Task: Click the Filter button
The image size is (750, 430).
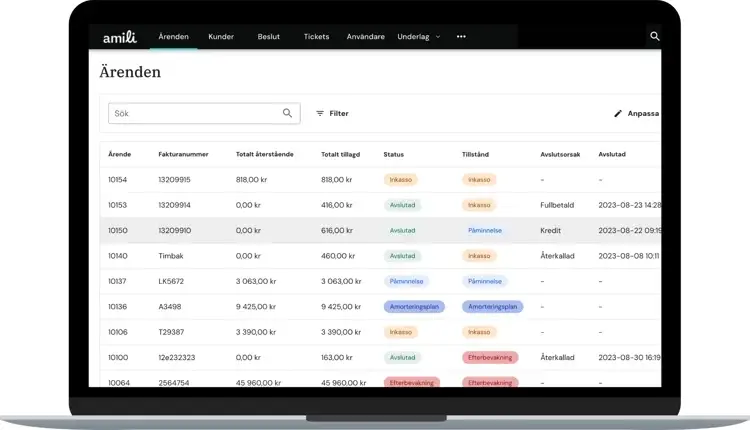Action: pos(332,113)
